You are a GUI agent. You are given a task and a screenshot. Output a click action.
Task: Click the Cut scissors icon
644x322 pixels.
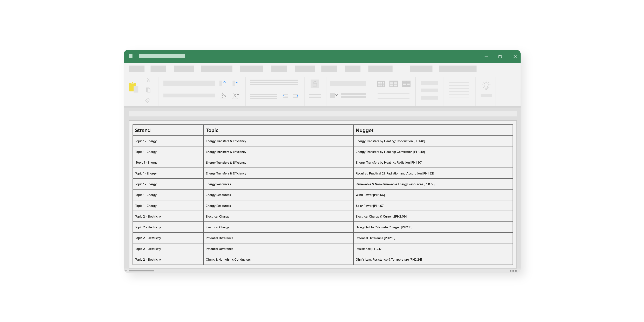pos(148,80)
